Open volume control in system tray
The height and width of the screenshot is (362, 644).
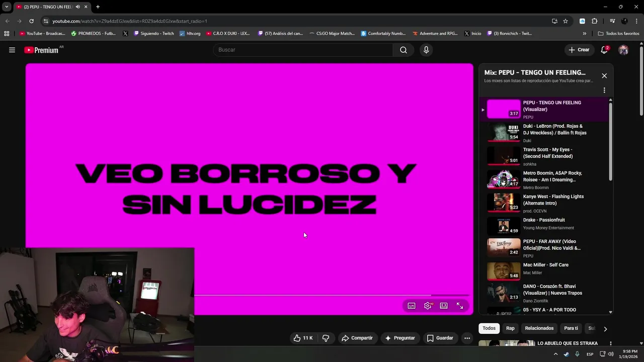pyautogui.click(x=610, y=354)
